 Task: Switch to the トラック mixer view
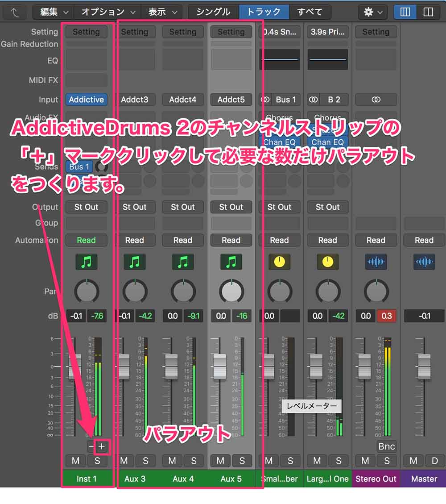[x=264, y=12]
